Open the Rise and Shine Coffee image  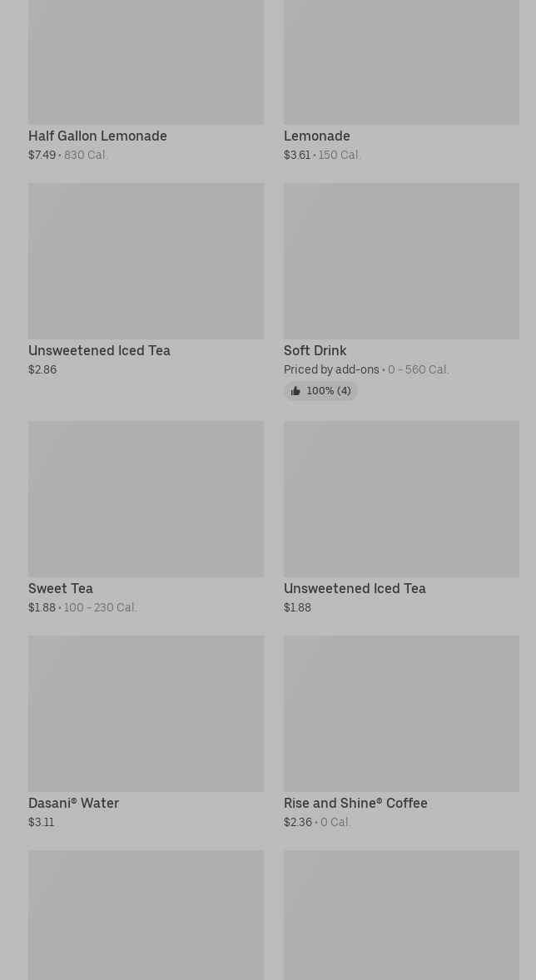pyautogui.click(x=401, y=713)
